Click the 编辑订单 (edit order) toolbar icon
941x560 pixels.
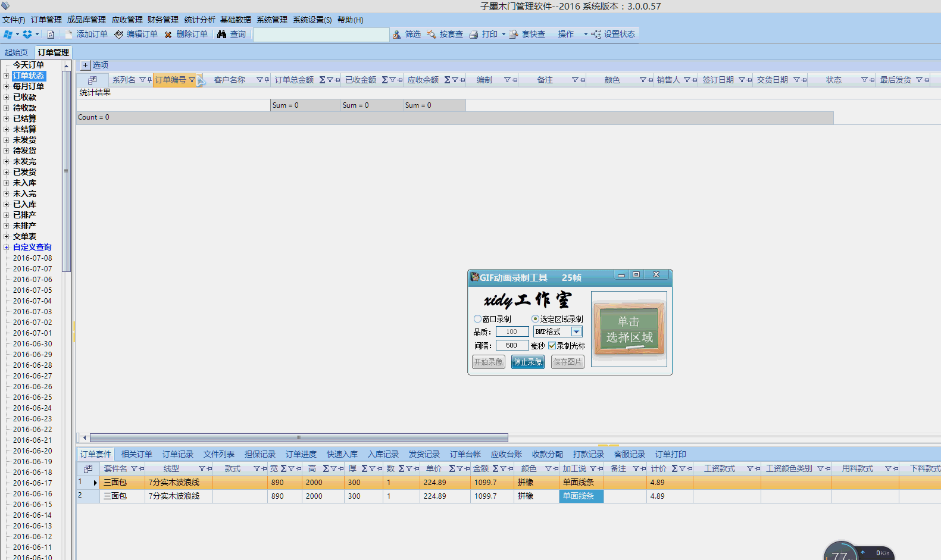(119, 35)
